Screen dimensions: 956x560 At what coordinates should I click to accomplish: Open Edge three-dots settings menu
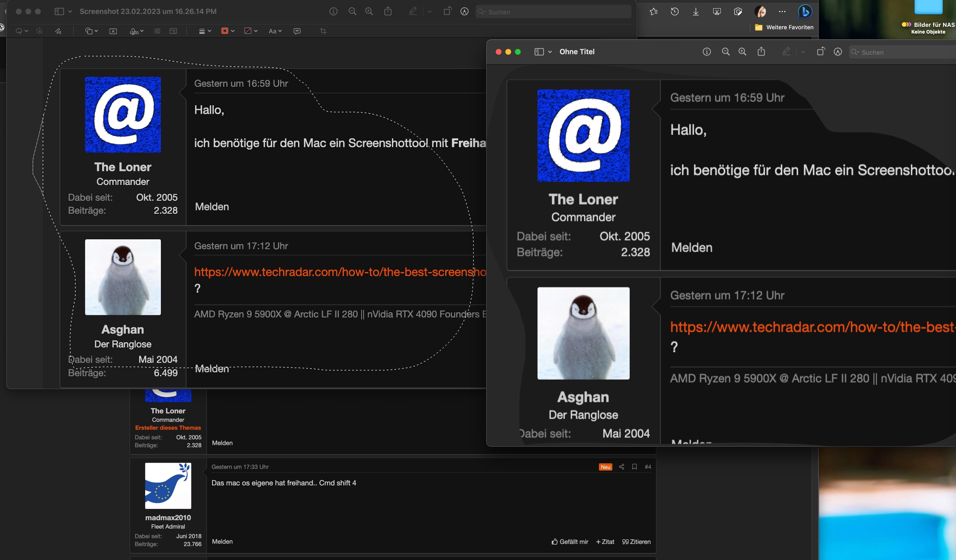click(782, 12)
